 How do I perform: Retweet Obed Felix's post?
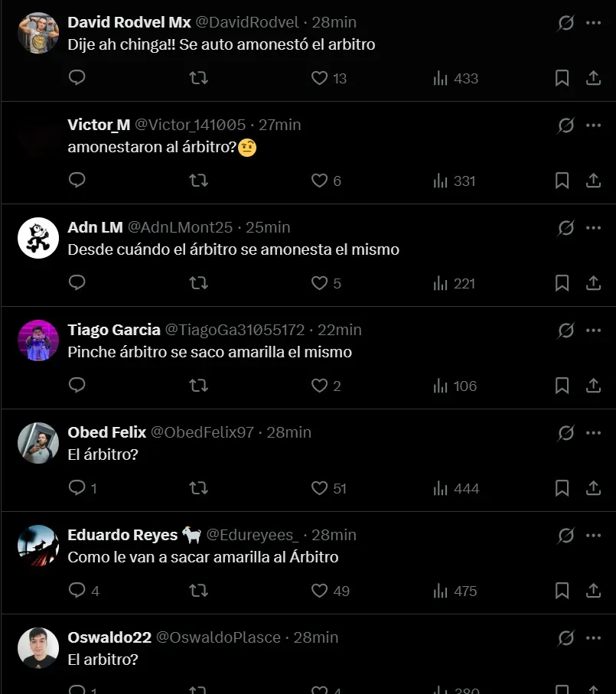198,488
